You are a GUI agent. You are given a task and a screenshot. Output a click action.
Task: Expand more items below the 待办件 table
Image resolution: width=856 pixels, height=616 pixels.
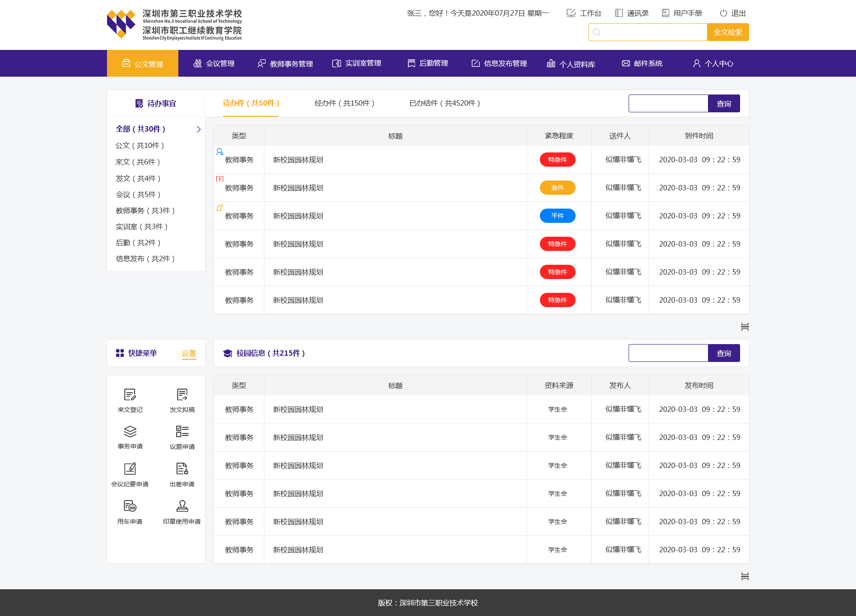coord(745,327)
